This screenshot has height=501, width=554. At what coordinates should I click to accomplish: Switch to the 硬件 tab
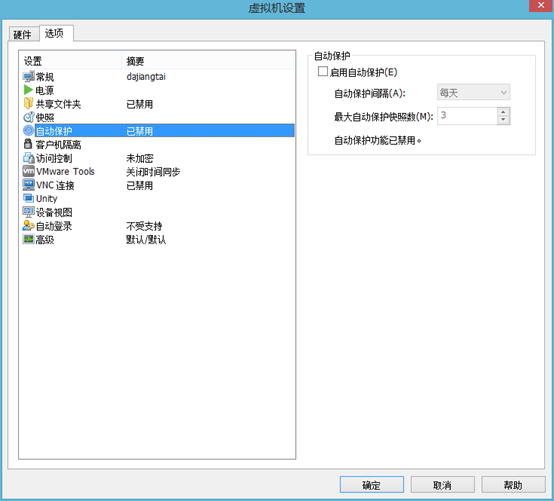click(23, 34)
